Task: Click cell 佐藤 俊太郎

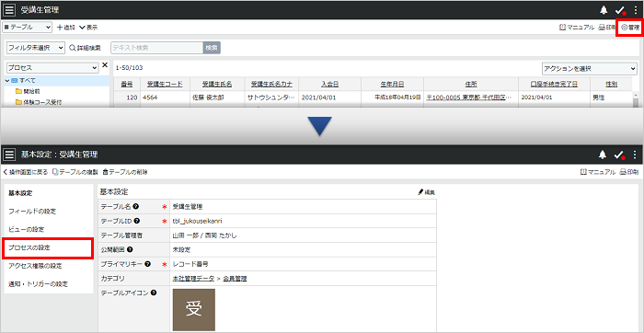Action: pyautogui.click(x=207, y=98)
